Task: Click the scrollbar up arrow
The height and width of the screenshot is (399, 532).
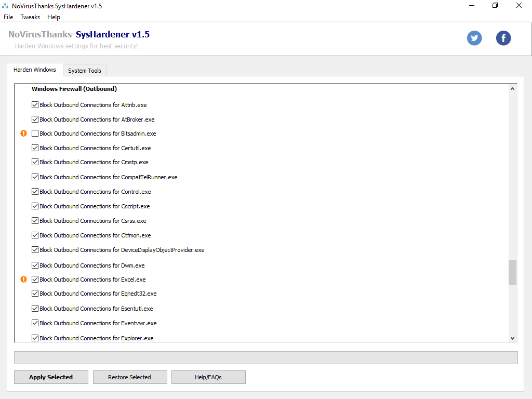Action: (x=512, y=89)
